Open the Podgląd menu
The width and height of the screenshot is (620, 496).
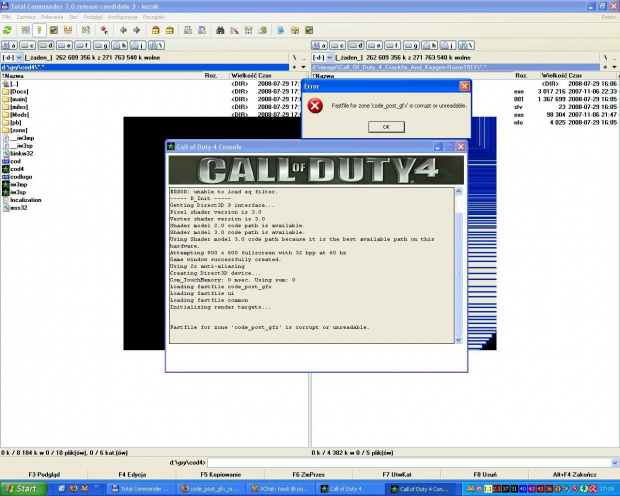pos(93,17)
